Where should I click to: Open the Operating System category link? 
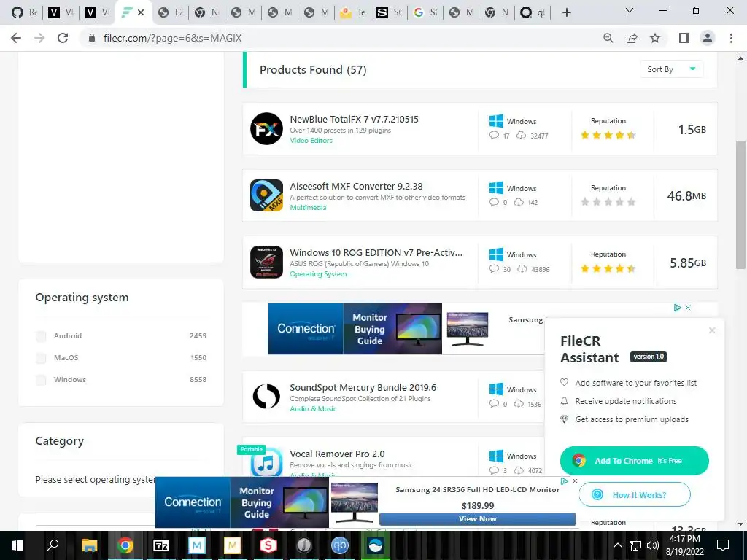click(318, 274)
